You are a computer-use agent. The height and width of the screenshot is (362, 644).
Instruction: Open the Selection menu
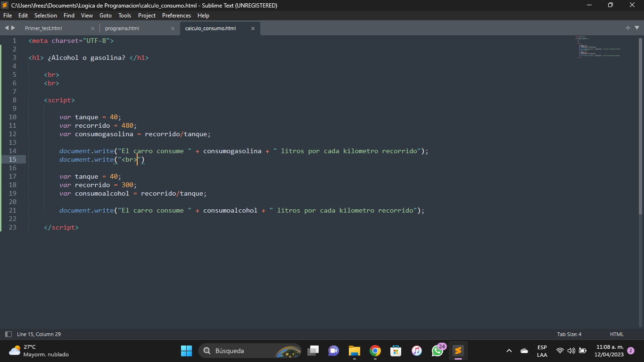pos(46,16)
